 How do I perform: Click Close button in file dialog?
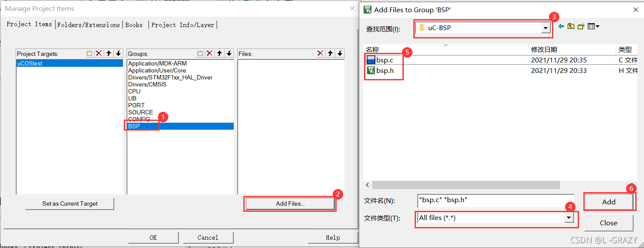pos(609,223)
